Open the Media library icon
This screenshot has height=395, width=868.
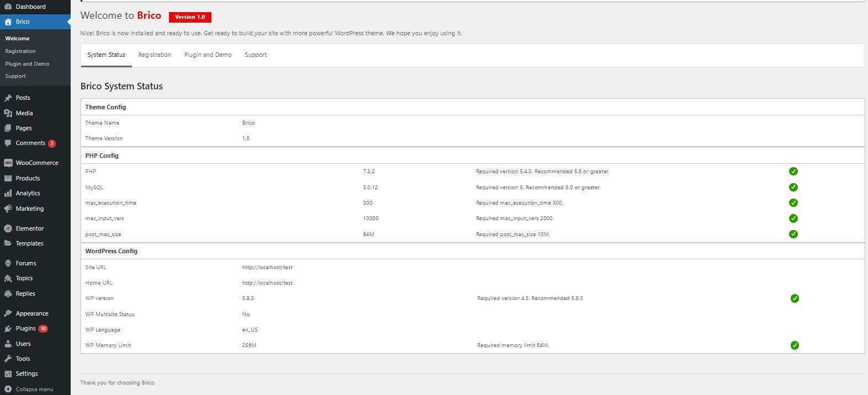tap(8, 113)
